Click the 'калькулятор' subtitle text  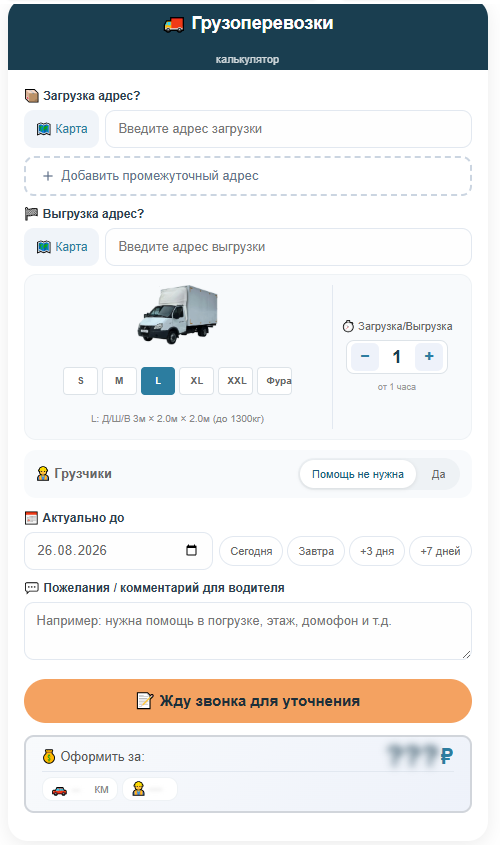click(x=247, y=59)
